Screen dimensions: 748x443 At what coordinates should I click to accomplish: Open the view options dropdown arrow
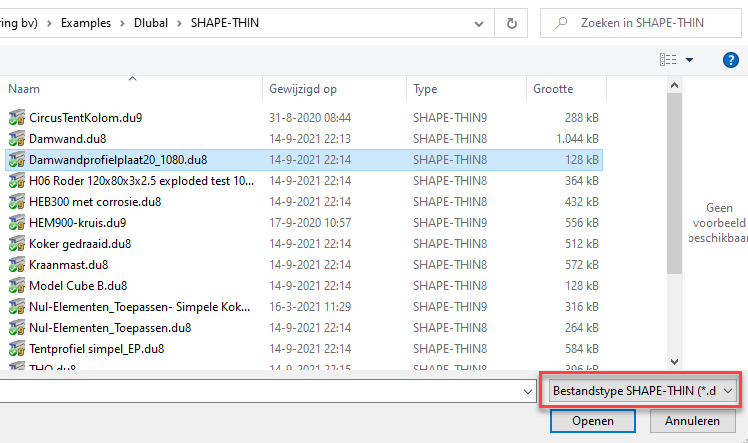coord(689,60)
